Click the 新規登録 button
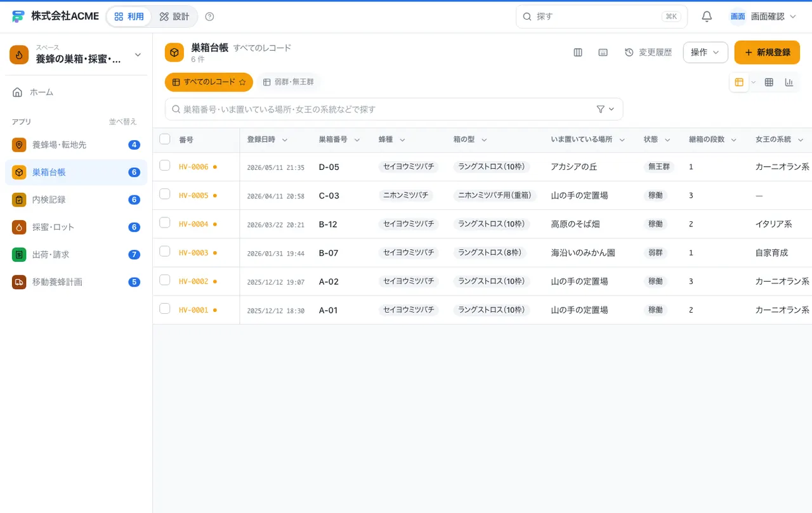This screenshot has width=812, height=513. pos(767,53)
